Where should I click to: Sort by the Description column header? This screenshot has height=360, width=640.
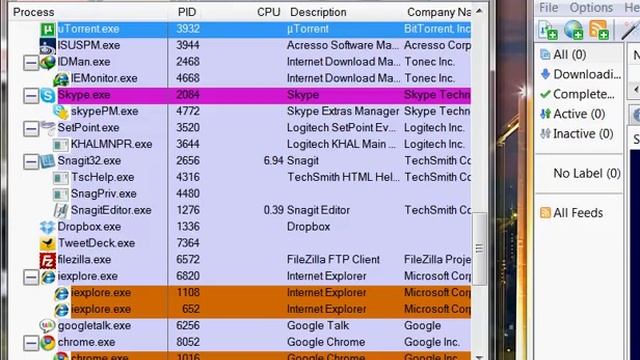click(318, 12)
